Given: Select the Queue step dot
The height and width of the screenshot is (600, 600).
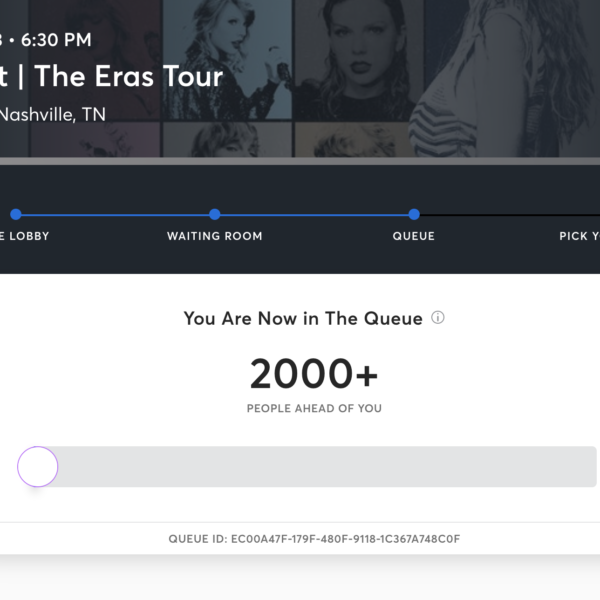Looking at the screenshot, I should pyautogui.click(x=414, y=214).
